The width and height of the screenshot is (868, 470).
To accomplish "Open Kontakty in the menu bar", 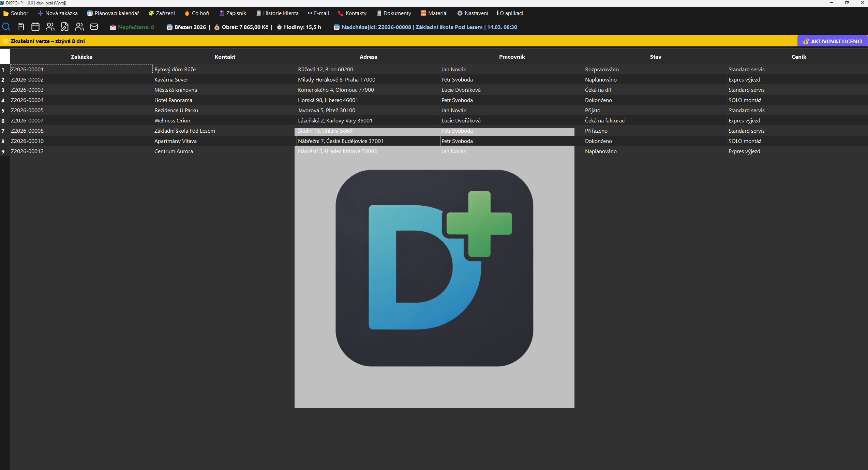I will tap(352, 13).
